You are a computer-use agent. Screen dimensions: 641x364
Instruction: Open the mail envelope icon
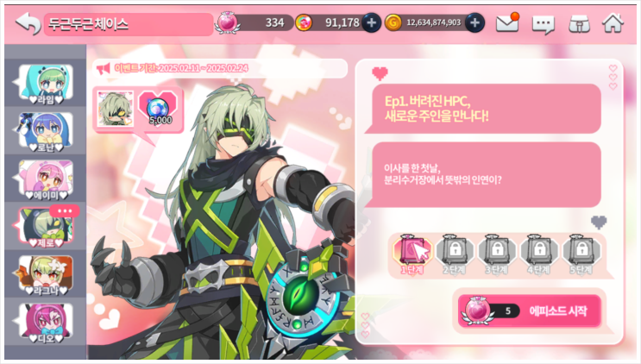(507, 23)
